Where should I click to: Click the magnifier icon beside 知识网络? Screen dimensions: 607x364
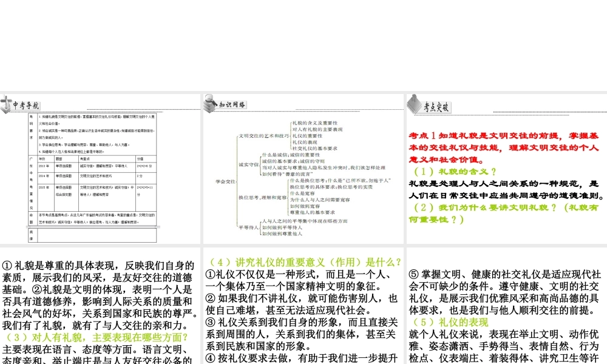(x=211, y=103)
